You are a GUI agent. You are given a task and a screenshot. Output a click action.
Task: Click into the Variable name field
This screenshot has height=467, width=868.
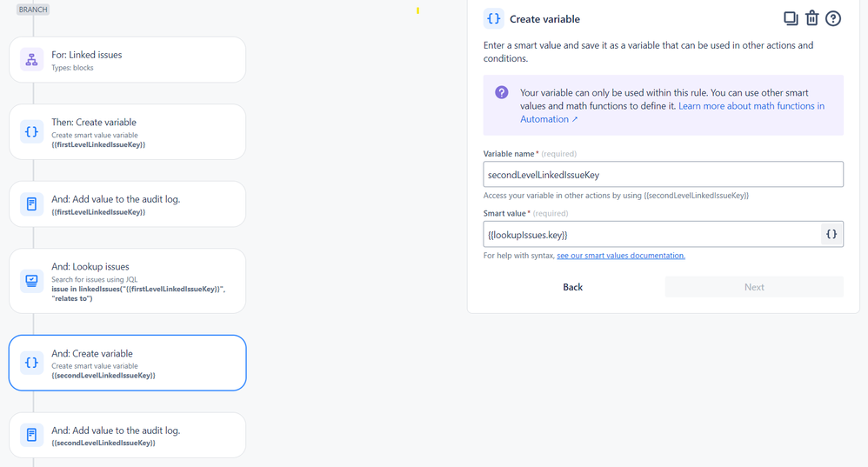[x=664, y=174]
